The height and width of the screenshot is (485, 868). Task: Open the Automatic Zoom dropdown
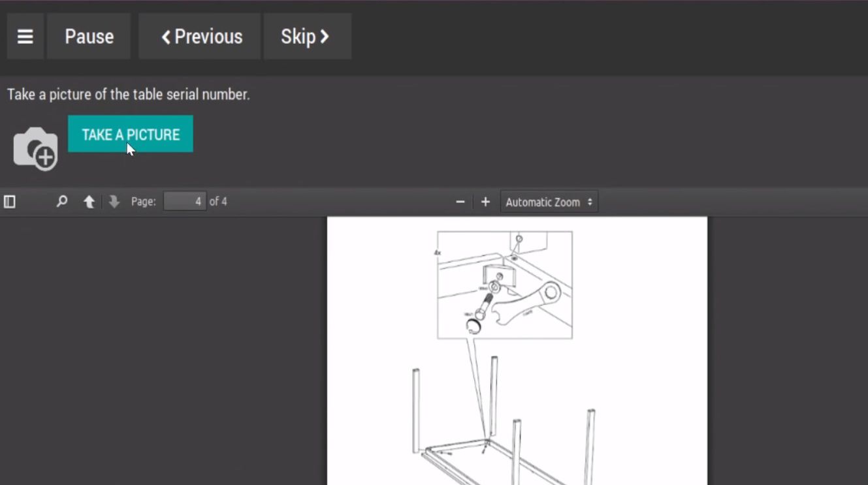549,202
